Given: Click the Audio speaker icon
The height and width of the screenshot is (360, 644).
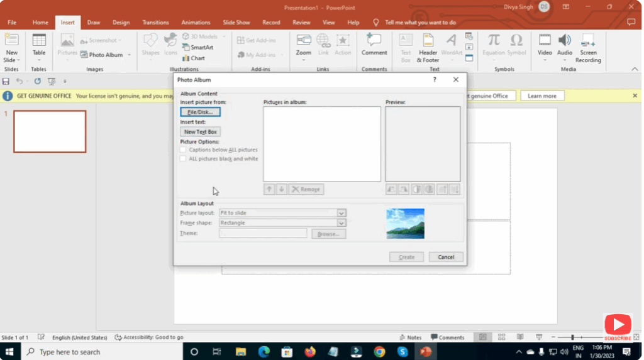Looking at the screenshot, I should [x=565, y=40].
